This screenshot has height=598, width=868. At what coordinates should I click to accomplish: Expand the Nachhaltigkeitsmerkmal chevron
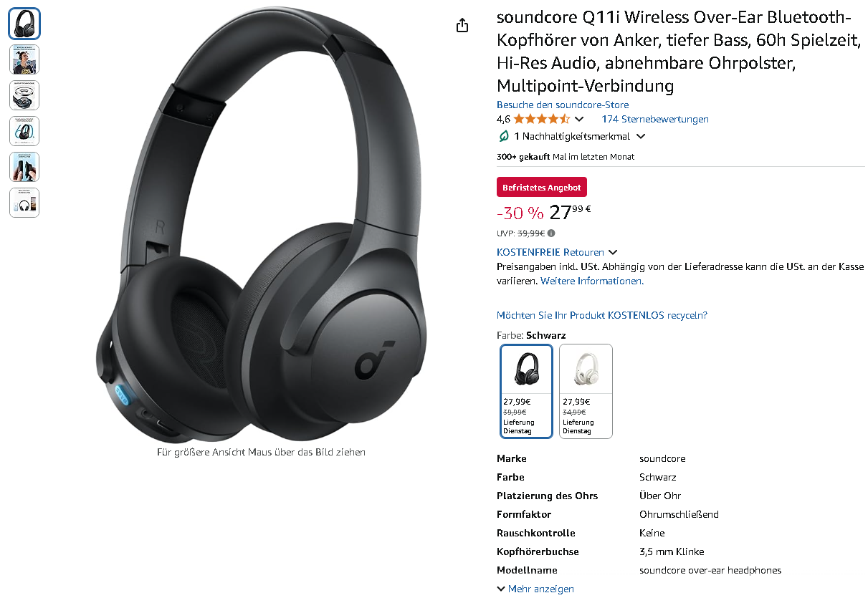[x=641, y=136]
